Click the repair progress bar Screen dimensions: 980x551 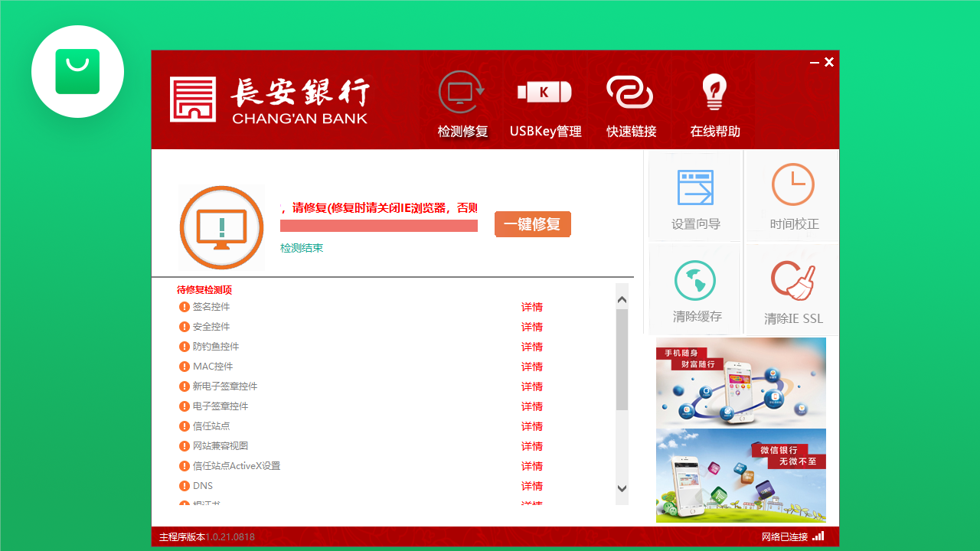coord(379,225)
